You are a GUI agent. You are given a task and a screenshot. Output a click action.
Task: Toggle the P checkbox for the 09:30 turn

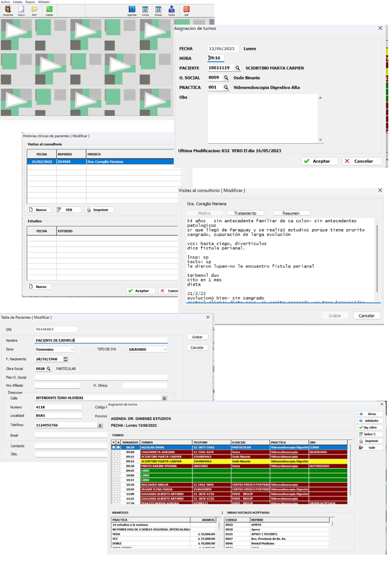point(114,466)
